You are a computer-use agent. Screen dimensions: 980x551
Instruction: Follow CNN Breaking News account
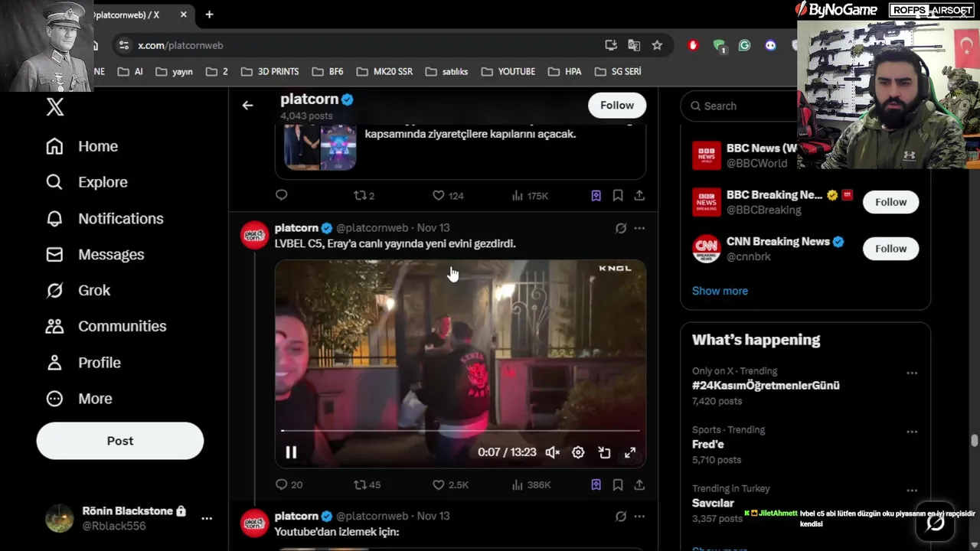coord(890,249)
